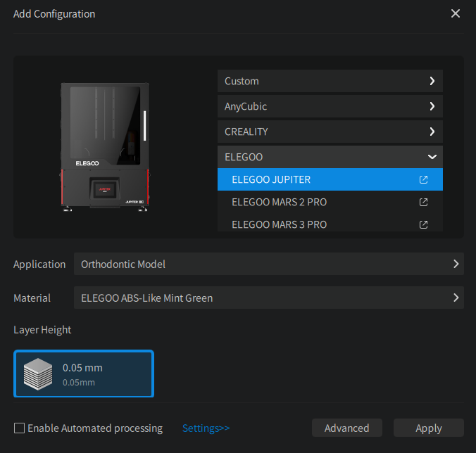Select ELEGOO JUPITER printer from the list

click(310, 179)
